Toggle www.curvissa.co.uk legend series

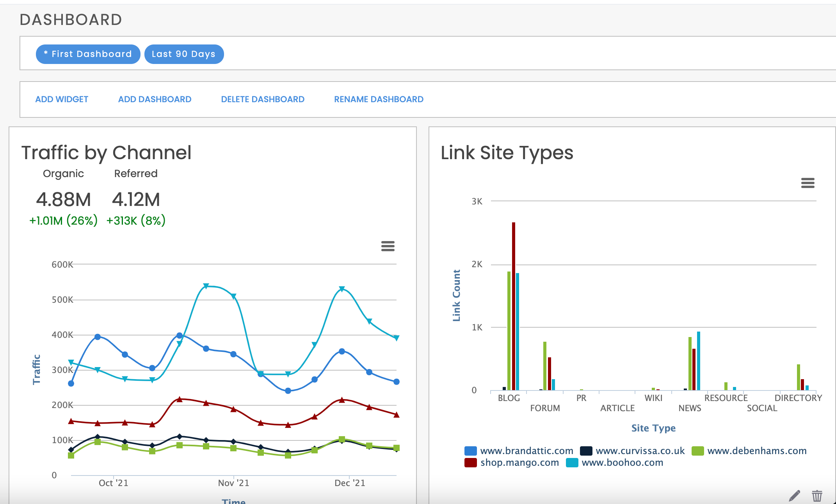click(640, 451)
